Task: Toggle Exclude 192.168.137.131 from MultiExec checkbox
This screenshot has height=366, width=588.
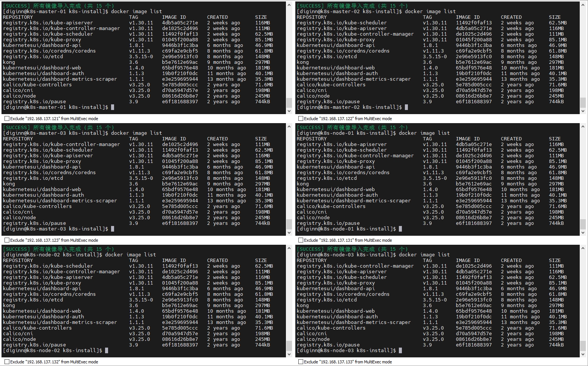Action: tap(301, 240)
